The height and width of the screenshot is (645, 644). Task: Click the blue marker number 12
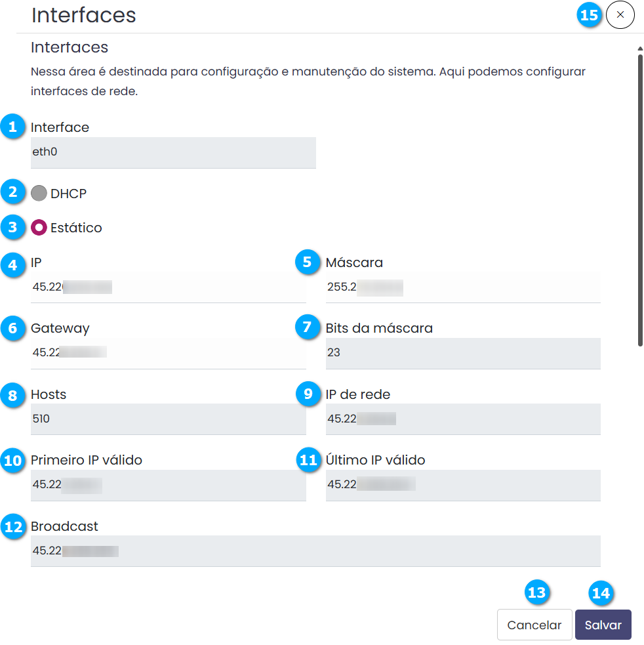12,526
